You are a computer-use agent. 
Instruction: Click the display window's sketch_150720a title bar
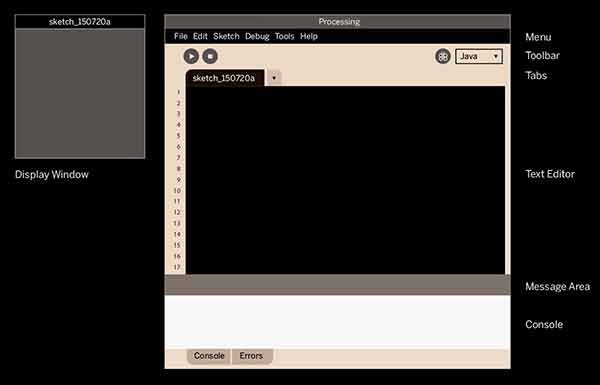[x=80, y=22]
